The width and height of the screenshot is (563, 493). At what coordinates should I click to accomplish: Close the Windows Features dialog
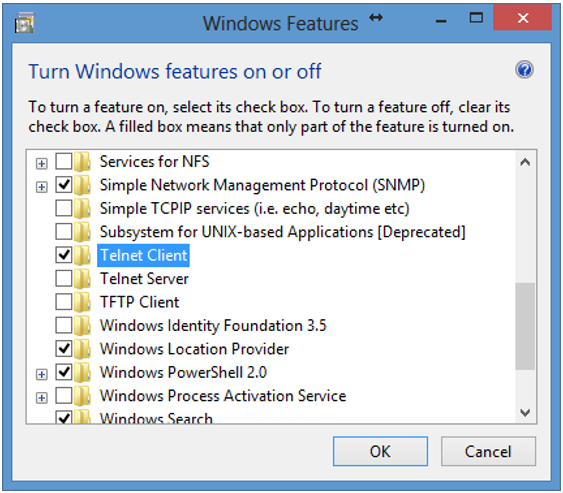point(522,17)
